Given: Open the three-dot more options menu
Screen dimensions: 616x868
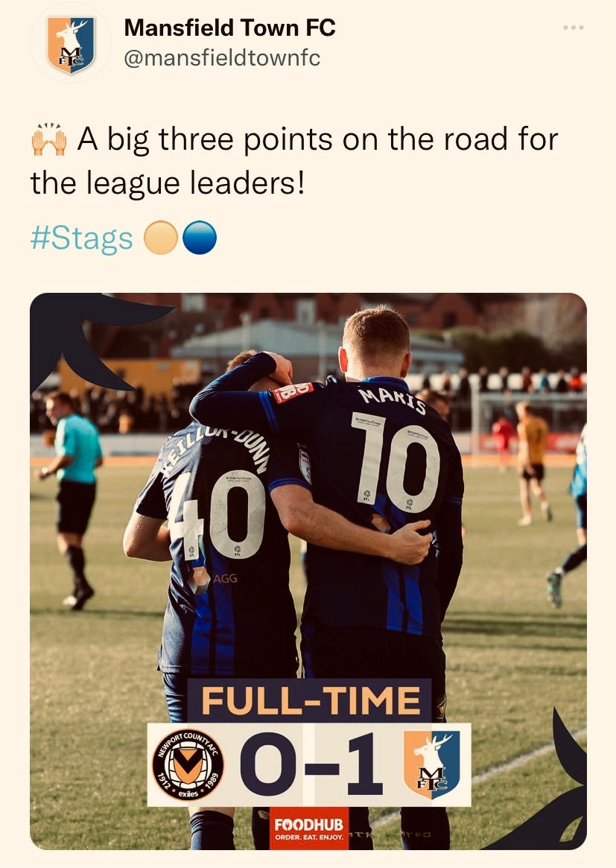Looking at the screenshot, I should pyautogui.click(x=573, y=28).
